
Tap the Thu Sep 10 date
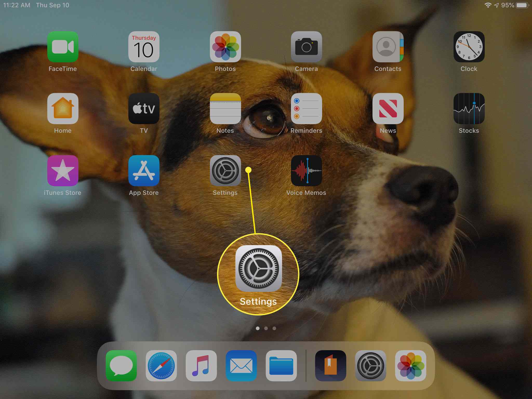[x=52, y=5]
